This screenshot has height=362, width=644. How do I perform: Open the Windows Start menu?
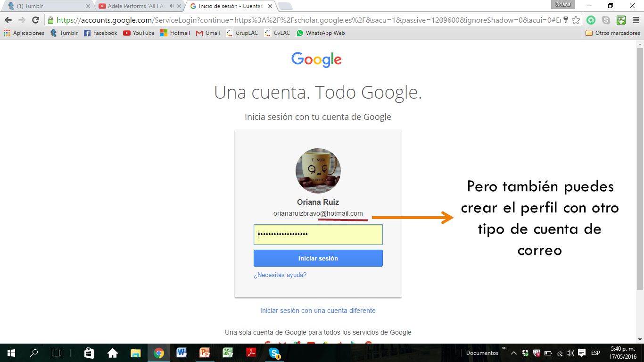pyautogui.click(x=11, y=353)
